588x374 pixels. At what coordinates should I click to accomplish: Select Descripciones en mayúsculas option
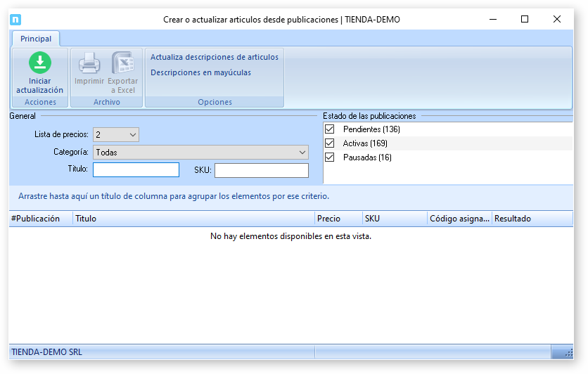click(x=200, y=72)
